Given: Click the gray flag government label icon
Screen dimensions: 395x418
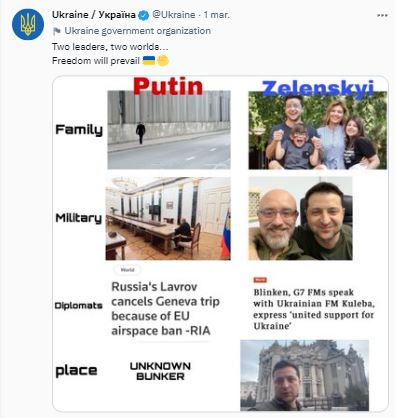Looking at the screenshot, I should point(57,31).
